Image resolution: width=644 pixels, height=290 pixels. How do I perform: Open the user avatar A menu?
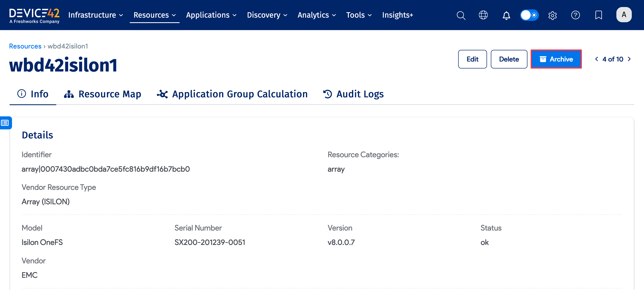(624, 15)
